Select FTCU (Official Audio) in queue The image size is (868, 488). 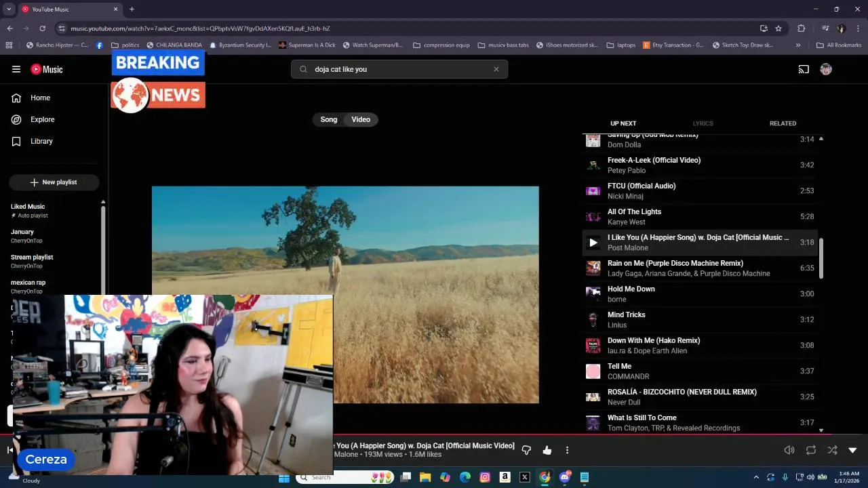point(700,191)
